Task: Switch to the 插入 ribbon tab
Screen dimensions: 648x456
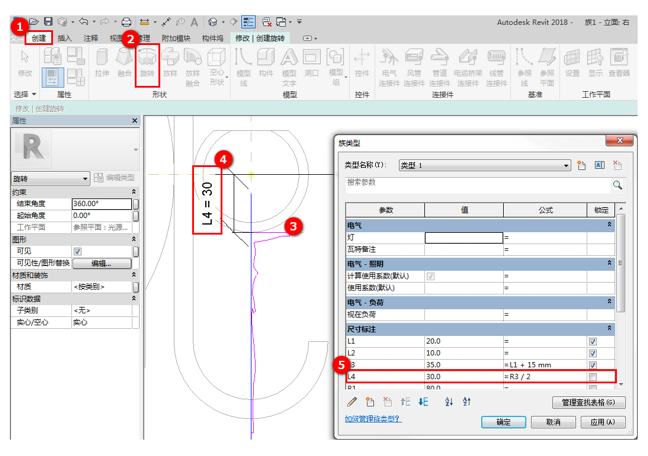Action: 64,38
